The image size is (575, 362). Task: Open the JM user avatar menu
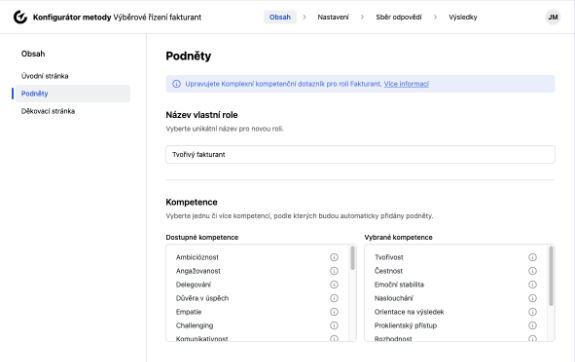pos(553,17)
